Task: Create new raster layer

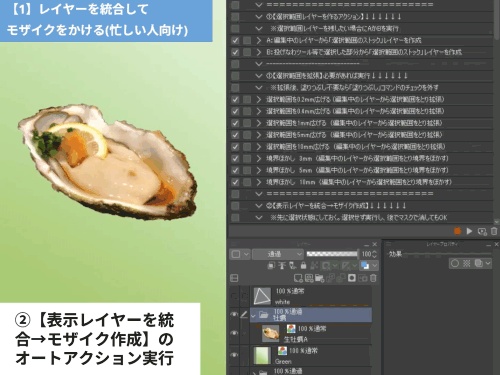Action: [298, 278]
